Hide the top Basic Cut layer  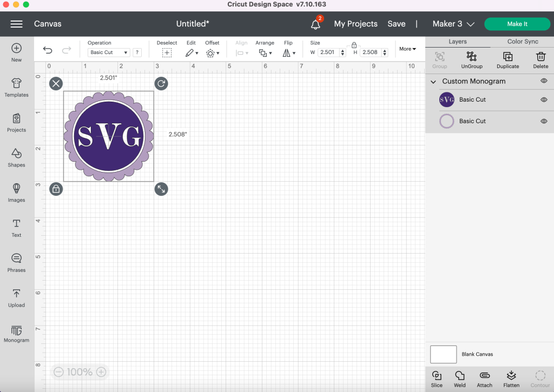(544, 99)
